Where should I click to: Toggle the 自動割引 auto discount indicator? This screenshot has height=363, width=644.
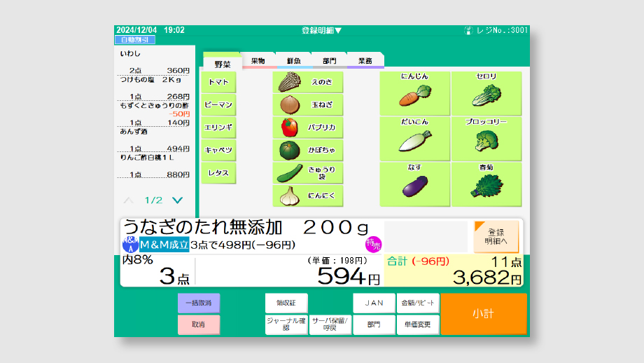(x=134, y=40)
